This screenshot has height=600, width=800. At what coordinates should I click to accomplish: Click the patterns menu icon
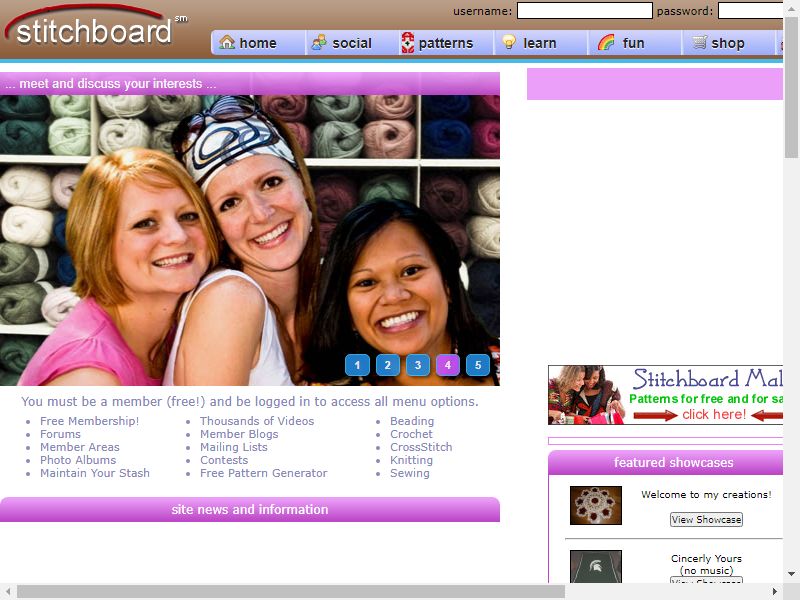[407, 42]
